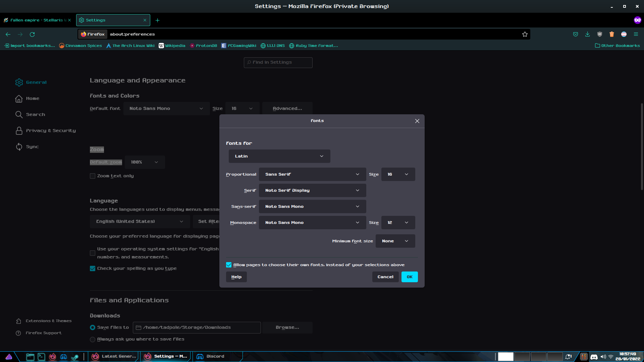Click the notification bell in the system tray
Screen dimensions: 644x362
(x=569, y=357)
